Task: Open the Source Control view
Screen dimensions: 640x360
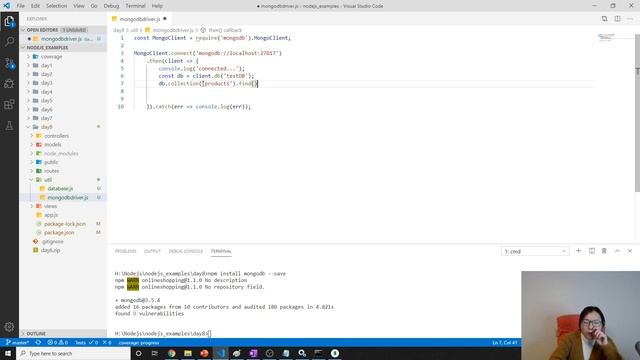Action: 9,63
